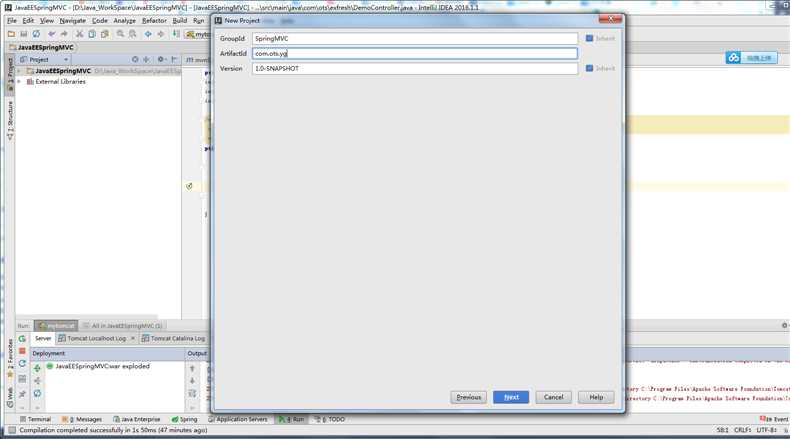Click the Cut scissors toolbar icon
This screenshot has width=790, height=439.
point(79,34)
